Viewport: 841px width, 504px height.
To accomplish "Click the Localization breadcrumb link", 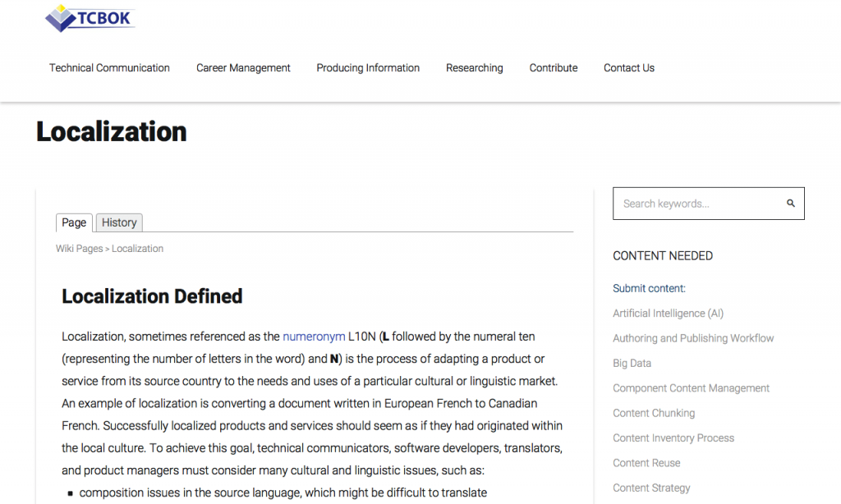I will pyautogui.click(x=137, y=248).
